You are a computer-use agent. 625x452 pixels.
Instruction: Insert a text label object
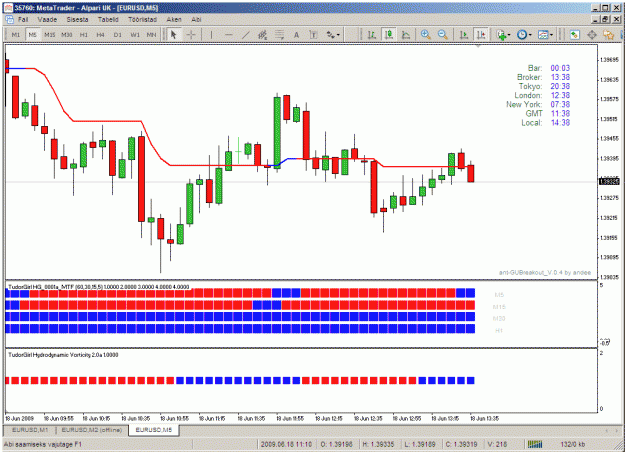pos(314,35)
